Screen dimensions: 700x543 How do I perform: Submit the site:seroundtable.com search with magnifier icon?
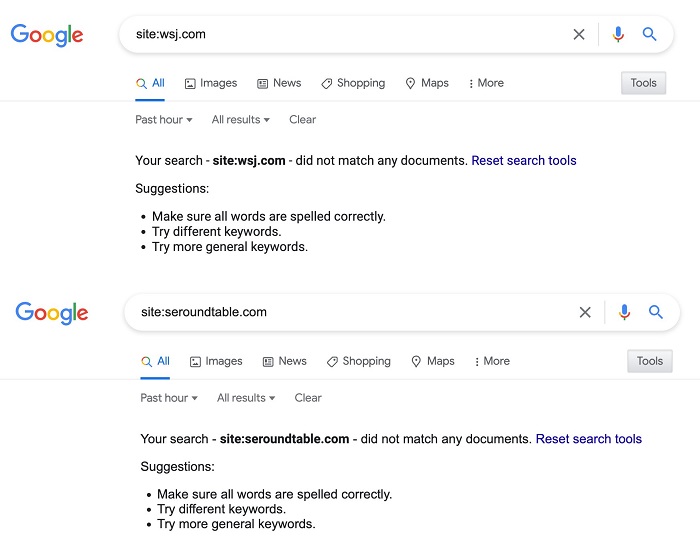655,312
